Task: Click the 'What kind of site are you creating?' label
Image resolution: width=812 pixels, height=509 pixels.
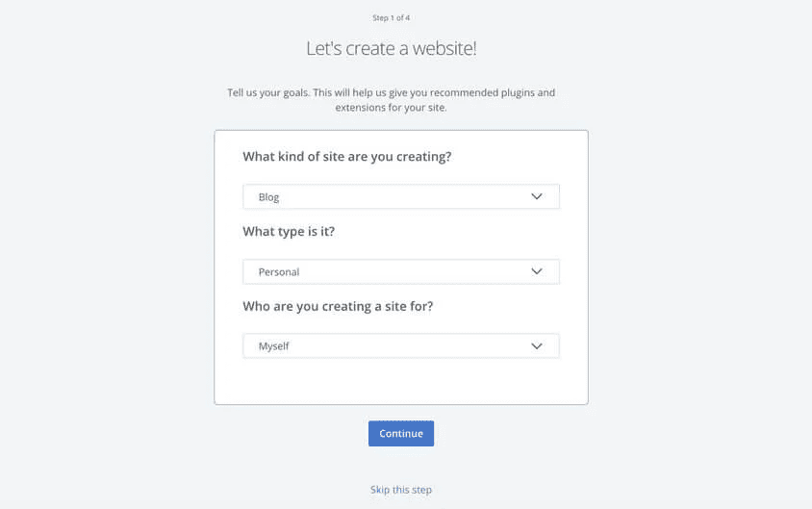Action: 347,157
